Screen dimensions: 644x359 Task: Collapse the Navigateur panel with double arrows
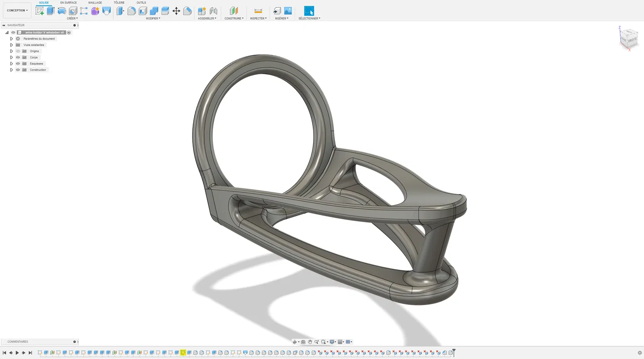4,25
